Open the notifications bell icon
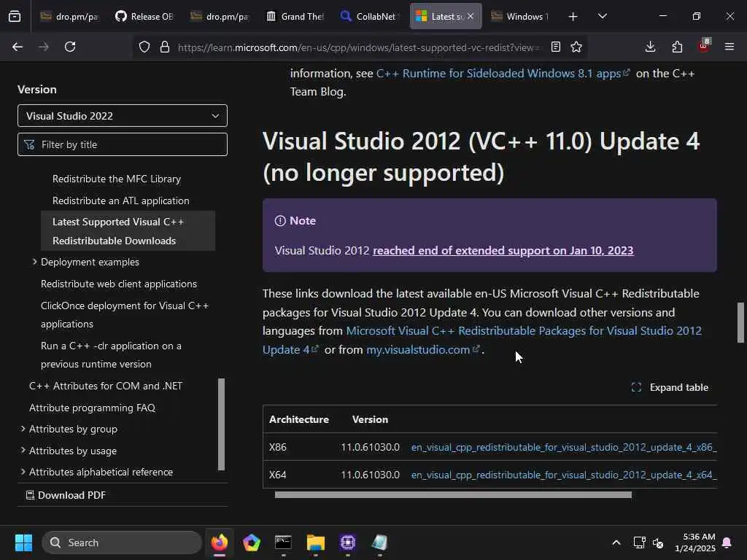This screenshot has height=560, width=747. pyautogui.click(x=727, y=542)
